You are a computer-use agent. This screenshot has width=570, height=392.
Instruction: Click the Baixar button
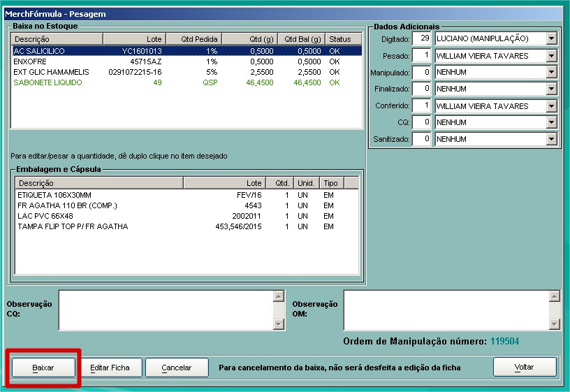pos(43,368)
